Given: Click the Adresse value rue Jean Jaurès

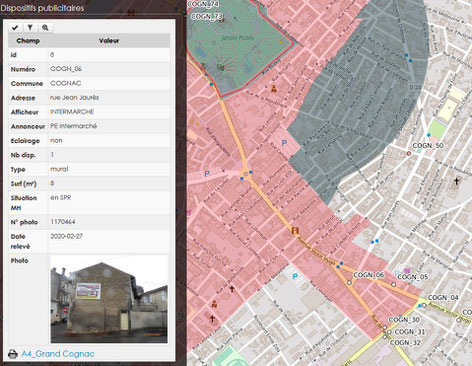Looking at the screenshot, I should [x=75, y=97].
